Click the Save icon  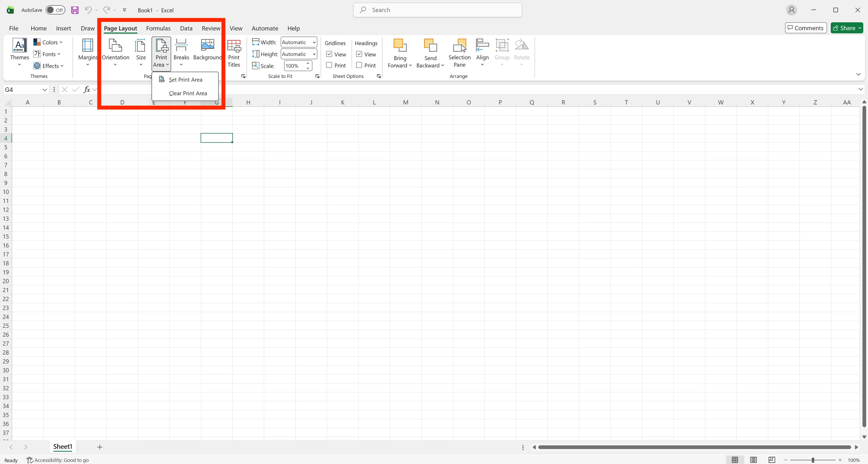(75, 10)
